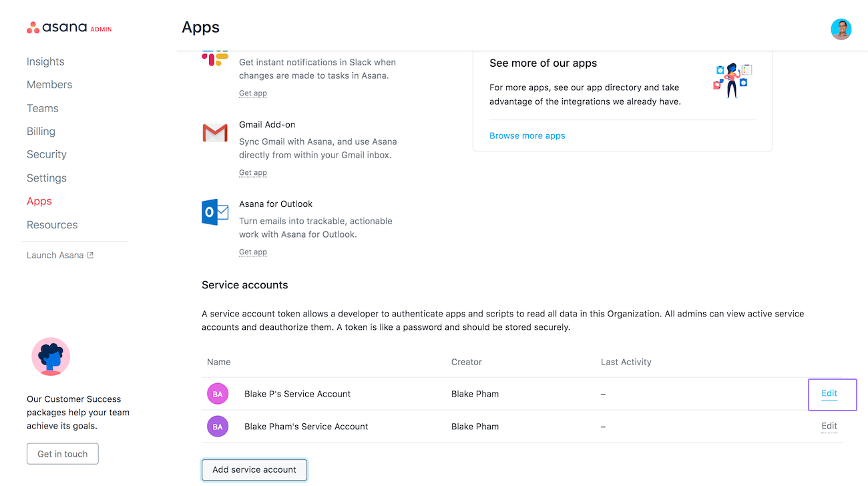Click the Service accounts heading
This screenshot has width=868, height=486.
coord(245,285)
